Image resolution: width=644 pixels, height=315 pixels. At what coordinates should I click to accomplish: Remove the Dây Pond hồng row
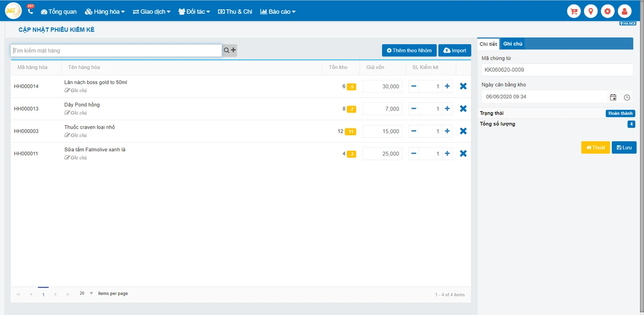(463, 109)
